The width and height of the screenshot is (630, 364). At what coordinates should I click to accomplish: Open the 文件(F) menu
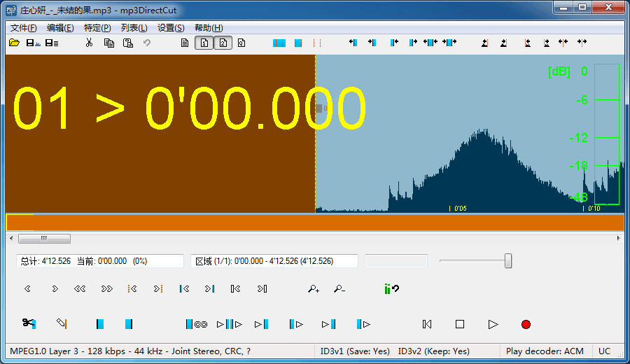click(23, 28)
